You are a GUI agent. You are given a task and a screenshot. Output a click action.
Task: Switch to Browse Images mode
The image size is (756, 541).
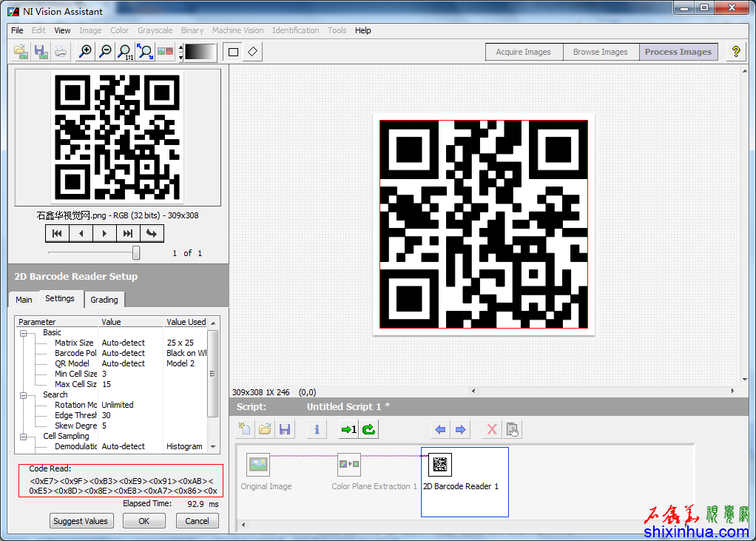pos(600,52)
